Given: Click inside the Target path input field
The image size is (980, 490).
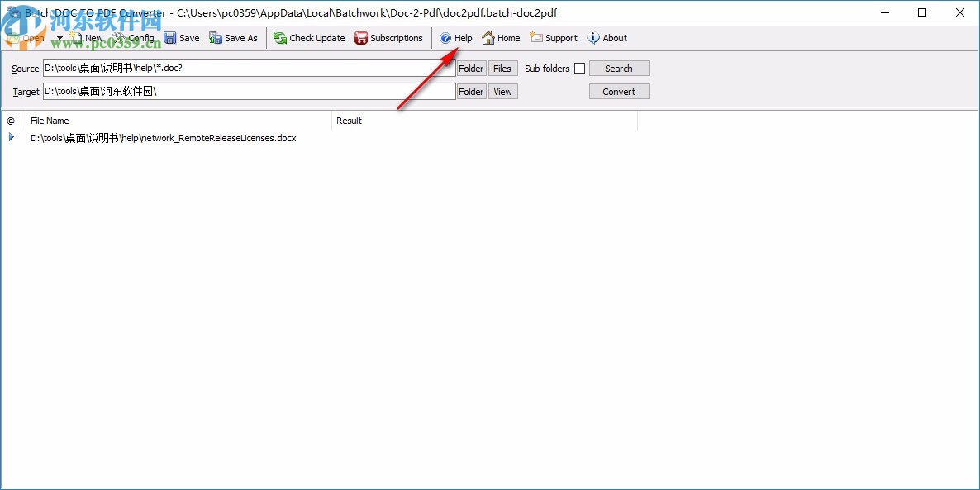Looking at the screenshot, I should [248, 91].
